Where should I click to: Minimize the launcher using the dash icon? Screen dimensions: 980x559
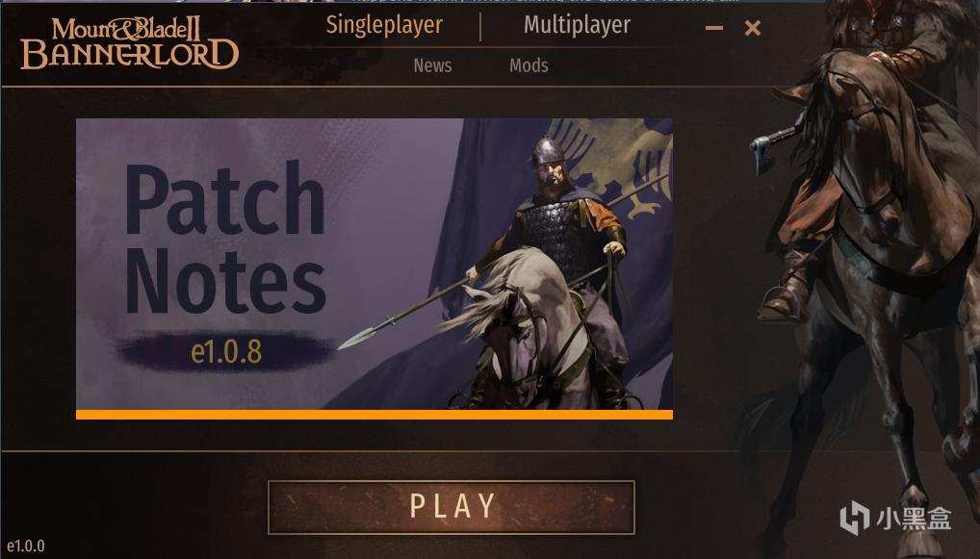pos(713,28)
